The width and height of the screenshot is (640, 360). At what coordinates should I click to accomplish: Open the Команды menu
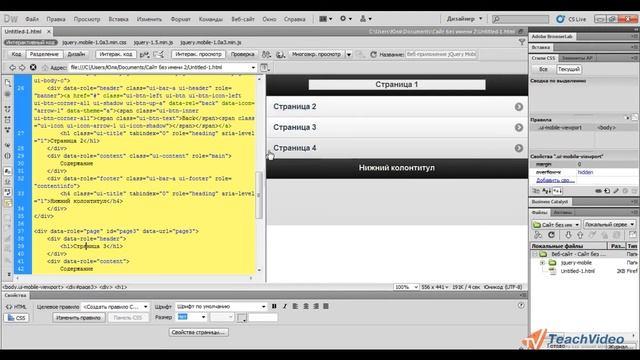[211, 19]
